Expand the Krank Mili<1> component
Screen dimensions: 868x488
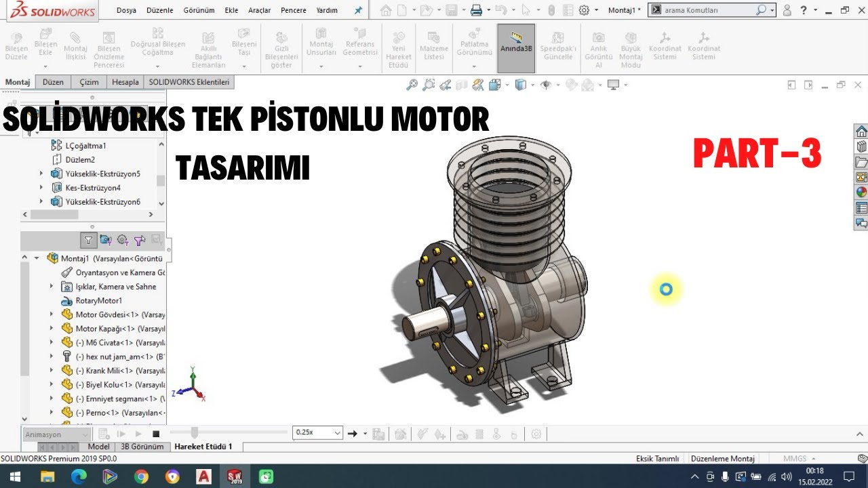tap(52, 371)
